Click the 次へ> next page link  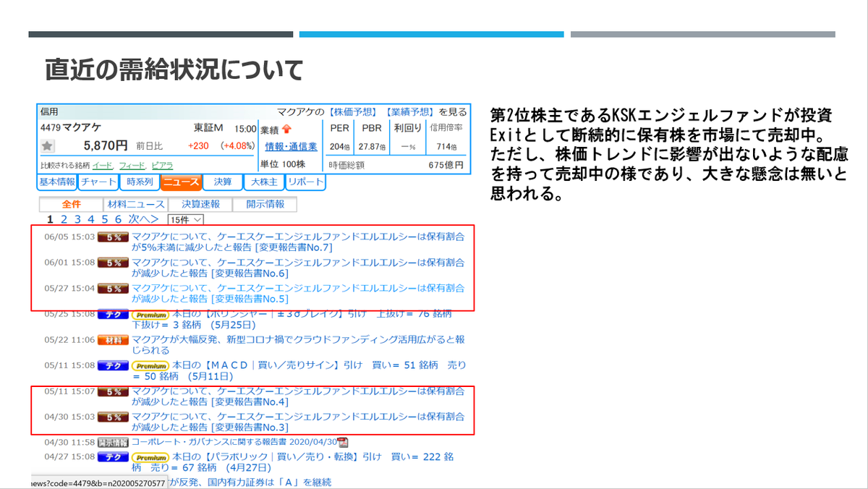143,218
